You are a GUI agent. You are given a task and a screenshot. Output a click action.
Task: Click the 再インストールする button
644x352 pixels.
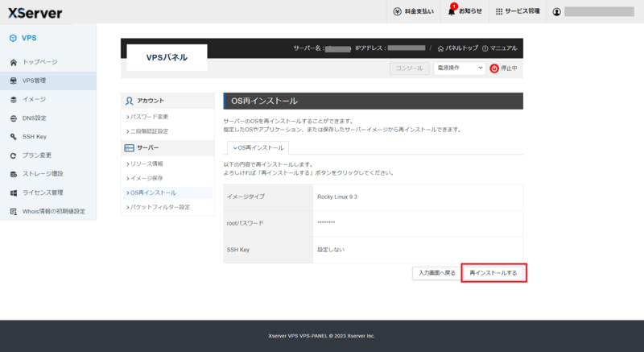click(493, 273)
